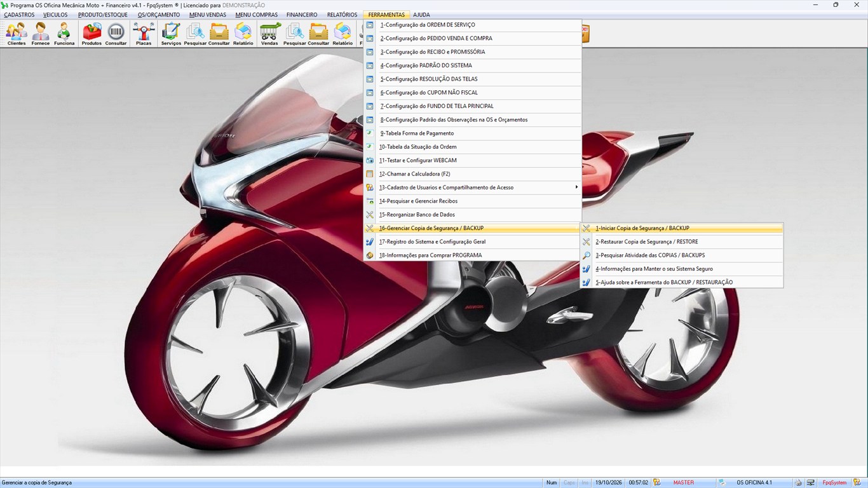
Task: Open the Consultar drawer icon right of Vendas
Action: [x=318, y=34]
